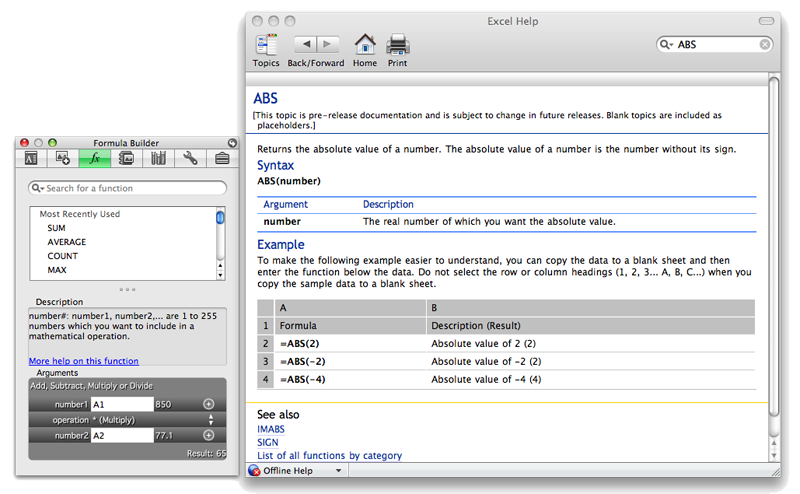The width and height of the screenshot is (800, 494).
Task: Click column A header in example table
Action: tap(350, 308)
